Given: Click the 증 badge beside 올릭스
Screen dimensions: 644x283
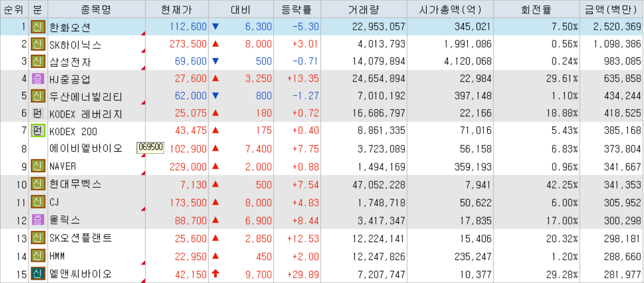Looking at the screenshot, I should (37, 219).
